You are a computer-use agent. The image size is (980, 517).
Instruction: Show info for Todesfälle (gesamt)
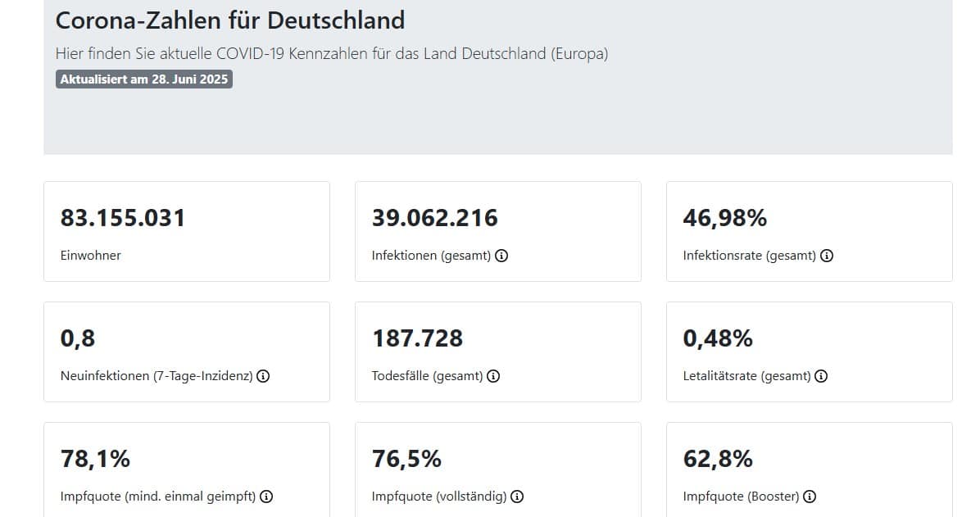(493, 376)
